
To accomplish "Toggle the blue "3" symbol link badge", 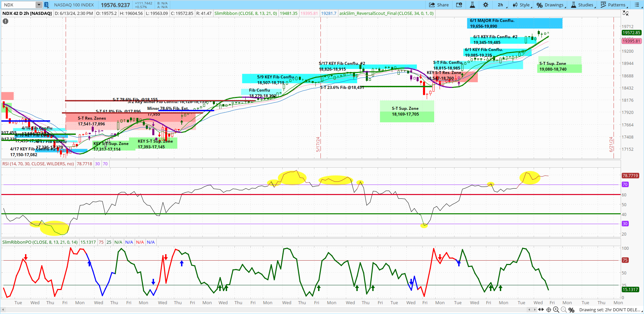I will (x=46, y=5).
